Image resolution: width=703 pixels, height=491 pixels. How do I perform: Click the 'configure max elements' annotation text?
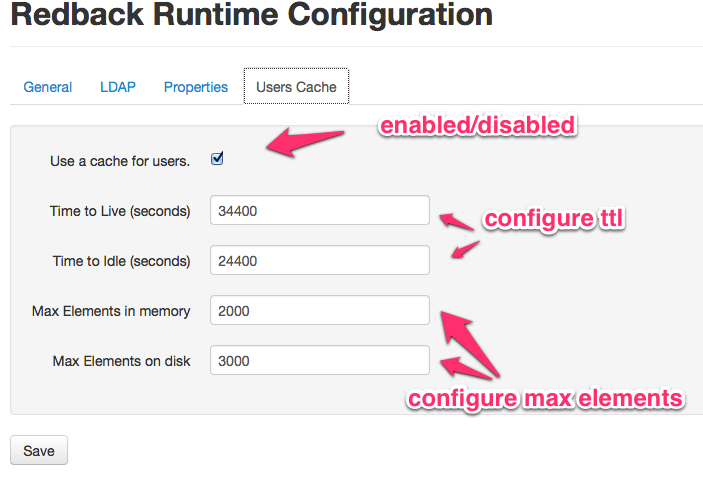point(545,398)
